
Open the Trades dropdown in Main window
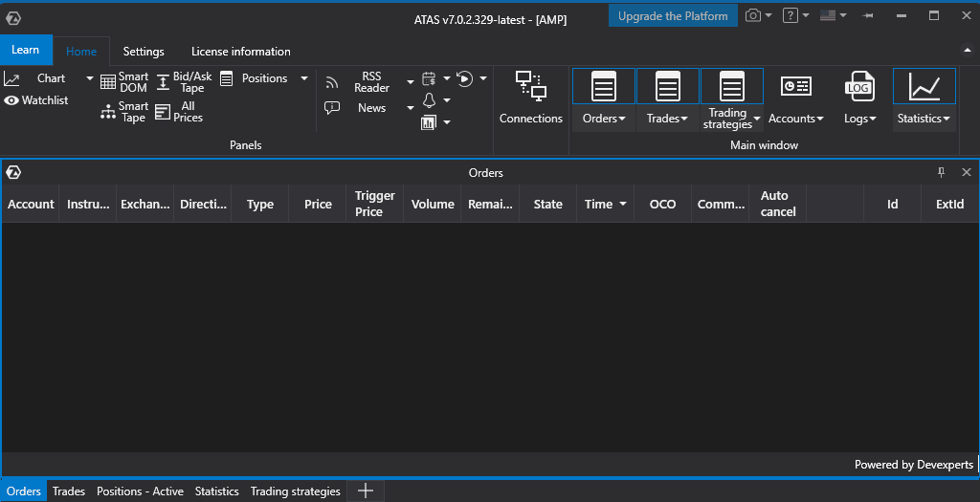click(667, 118)
